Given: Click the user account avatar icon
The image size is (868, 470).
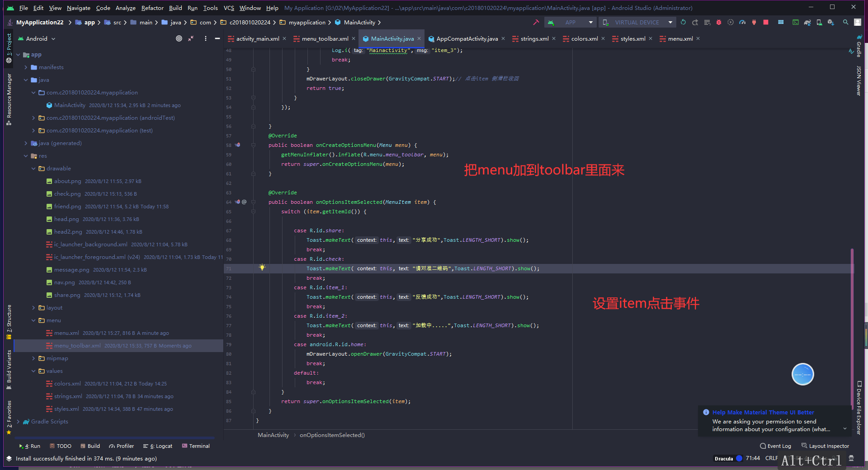Looking at the screenshot, I should pos(858,22).
